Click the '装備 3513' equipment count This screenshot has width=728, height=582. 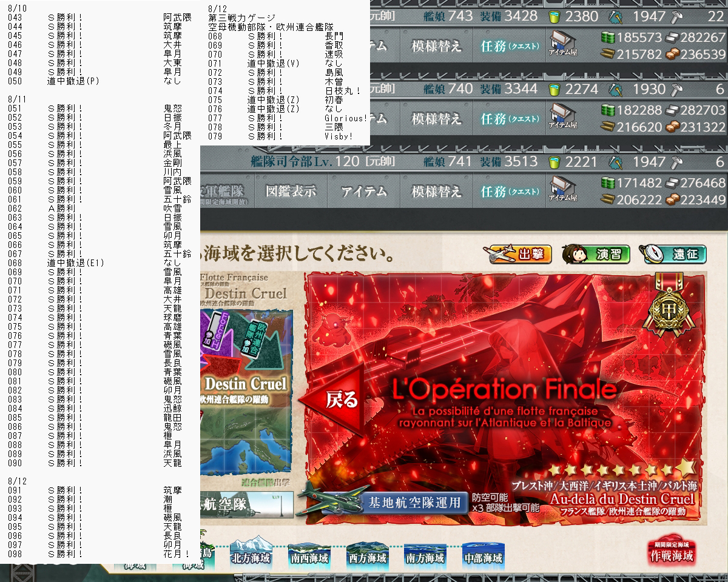coord(509,162)
